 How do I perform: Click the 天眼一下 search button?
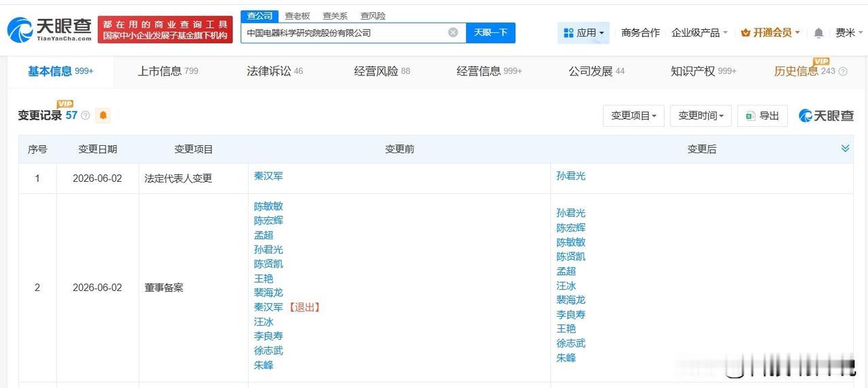tap(490, 33)
